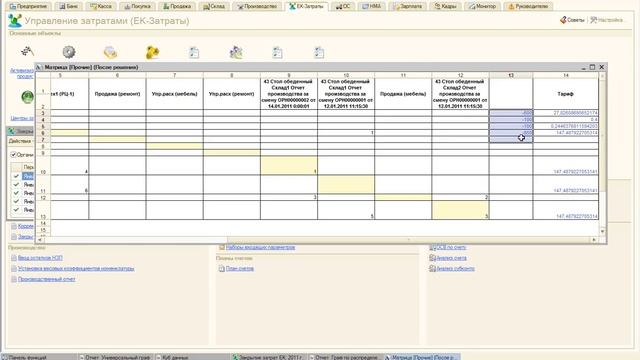This screenshot has height=360, width=640.
Task: Open the Предприятие tab
Action: (x=29, y=6)
